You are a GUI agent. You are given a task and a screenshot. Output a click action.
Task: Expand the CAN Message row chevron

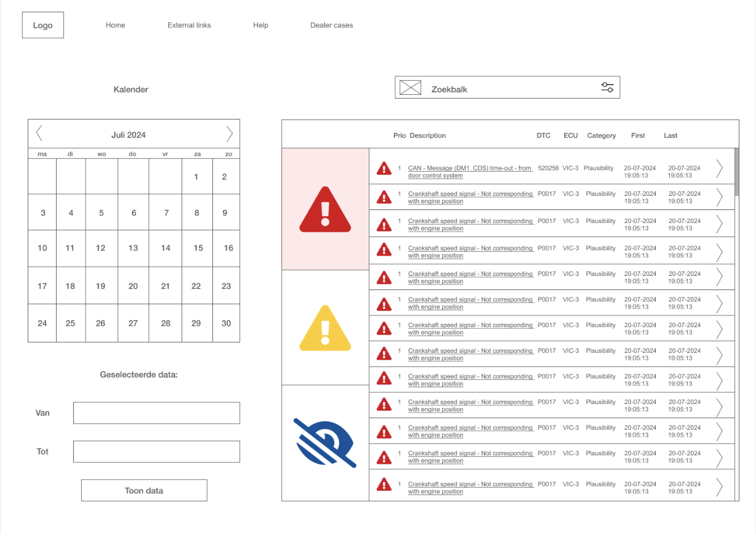click(719, 169)
